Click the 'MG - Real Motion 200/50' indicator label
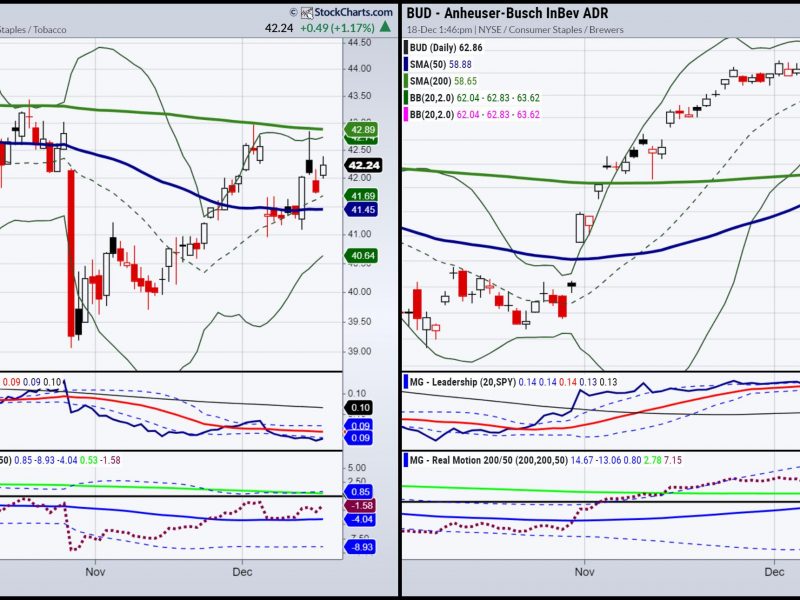The width and height of the screenshot is (800, 600). click(x=460, y=460)
